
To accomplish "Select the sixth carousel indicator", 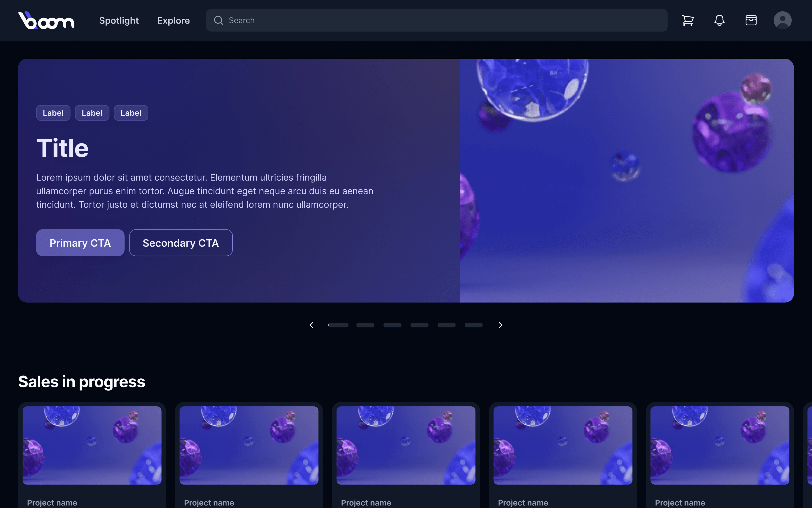I will [x=473, y=325].
